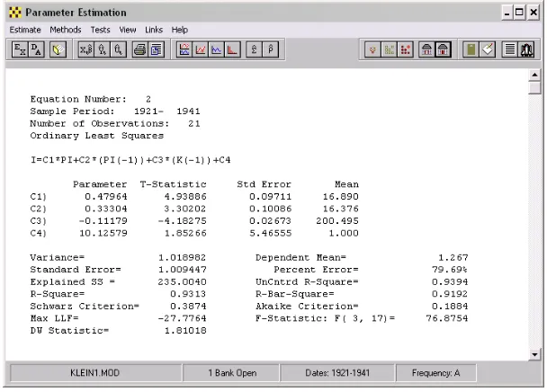Image resolution: width=547 pixels, height=392 pixels.
Task: Click the 'Ordinary Least Squares' line
Action: (x=97, y=136)
